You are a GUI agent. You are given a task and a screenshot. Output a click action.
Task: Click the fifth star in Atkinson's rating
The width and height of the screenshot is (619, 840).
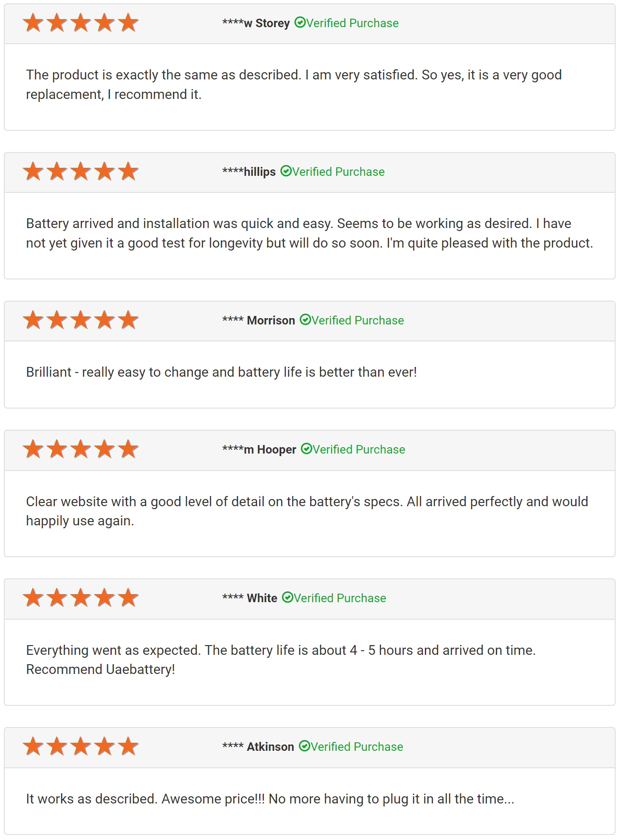click(128, 747)
